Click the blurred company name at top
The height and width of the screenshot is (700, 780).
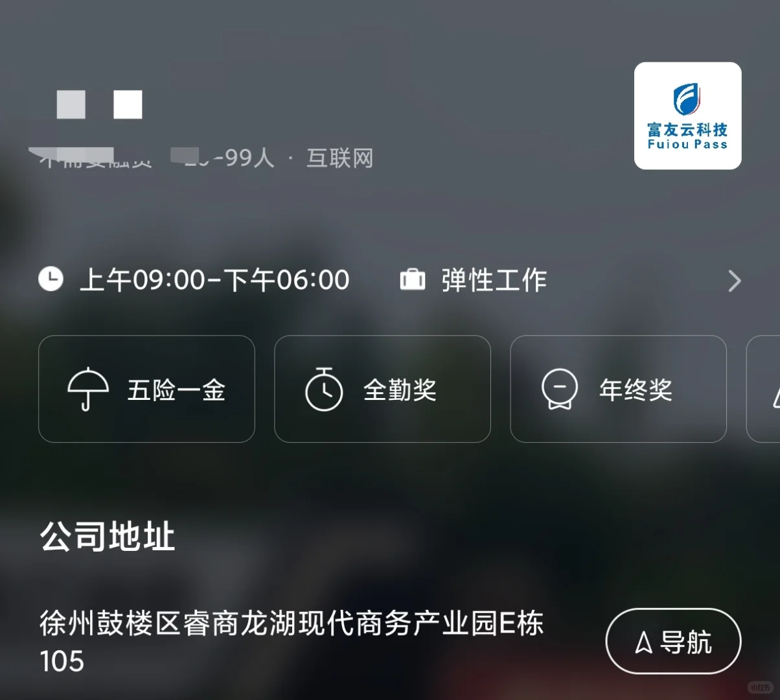pos(99,105)
